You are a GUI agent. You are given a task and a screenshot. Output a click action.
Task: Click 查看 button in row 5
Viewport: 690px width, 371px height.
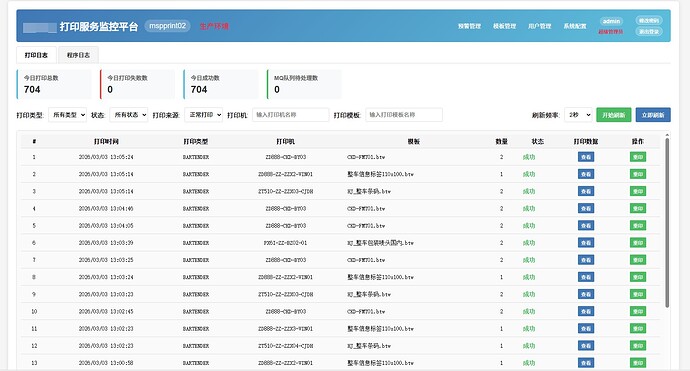[x=586, y=226]
